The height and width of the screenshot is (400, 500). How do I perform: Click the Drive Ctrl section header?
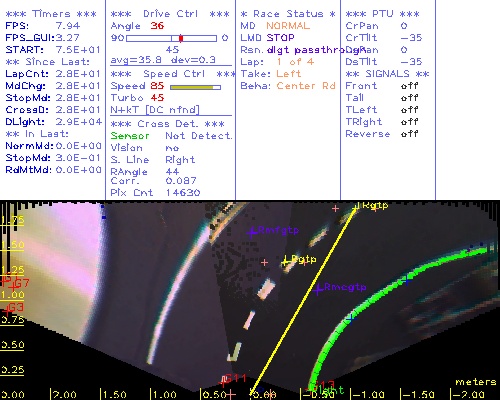[170, 14]
